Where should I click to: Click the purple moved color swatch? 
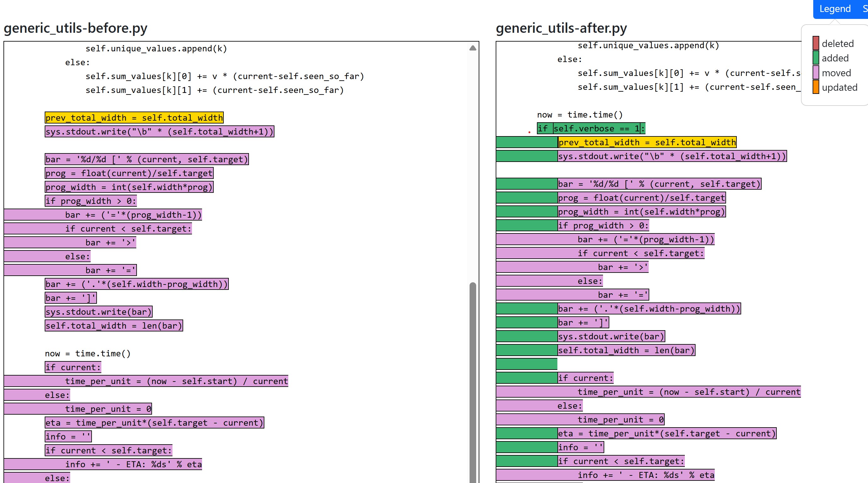click(815, 72)
